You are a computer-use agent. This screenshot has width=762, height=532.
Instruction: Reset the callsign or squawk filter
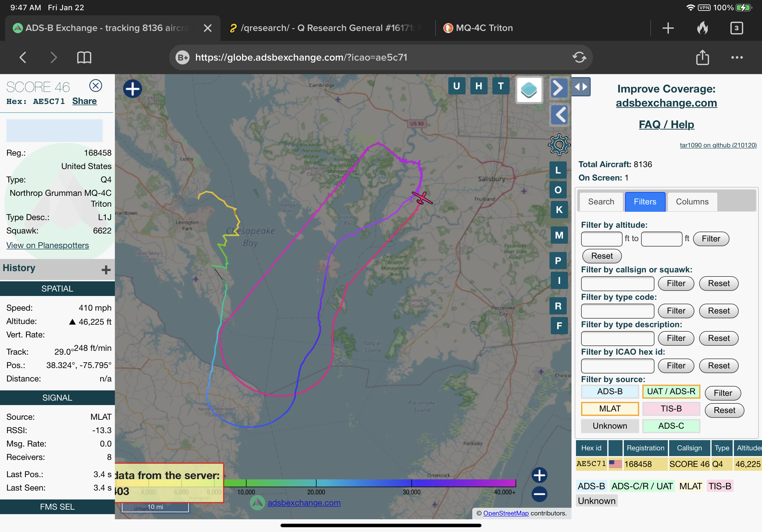[719, 284]
